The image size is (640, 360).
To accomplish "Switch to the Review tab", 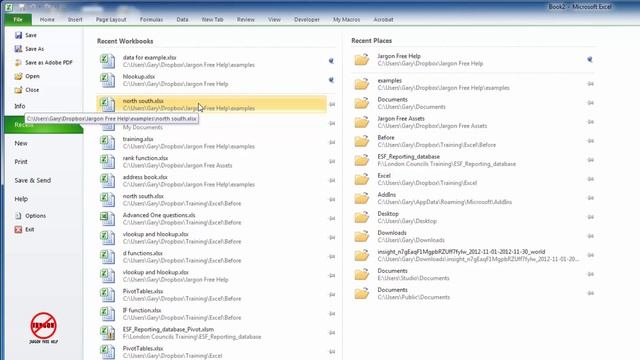I will click(x=246, y=20).
